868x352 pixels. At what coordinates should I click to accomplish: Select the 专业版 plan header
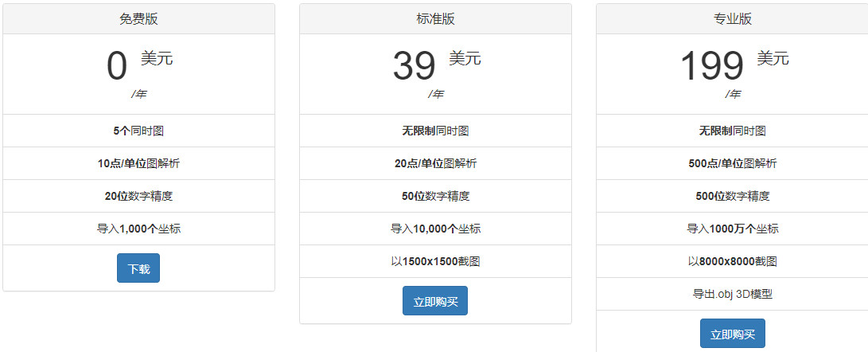(732, 19)
